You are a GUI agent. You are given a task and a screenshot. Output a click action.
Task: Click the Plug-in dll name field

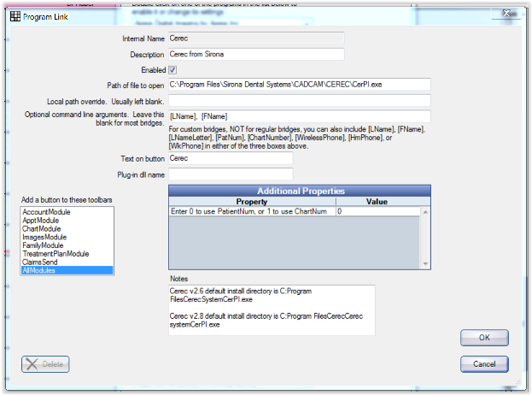click(x=231, y=174)
